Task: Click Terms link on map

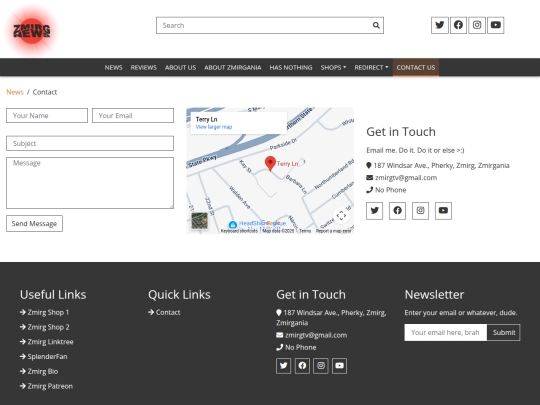Action: coord(305,231)
